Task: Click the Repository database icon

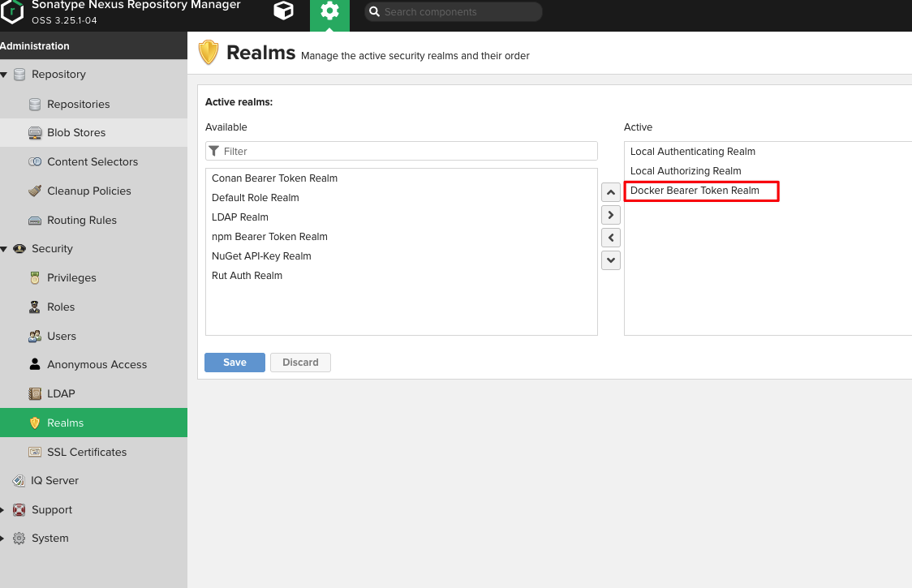Action: coord(19,75)
